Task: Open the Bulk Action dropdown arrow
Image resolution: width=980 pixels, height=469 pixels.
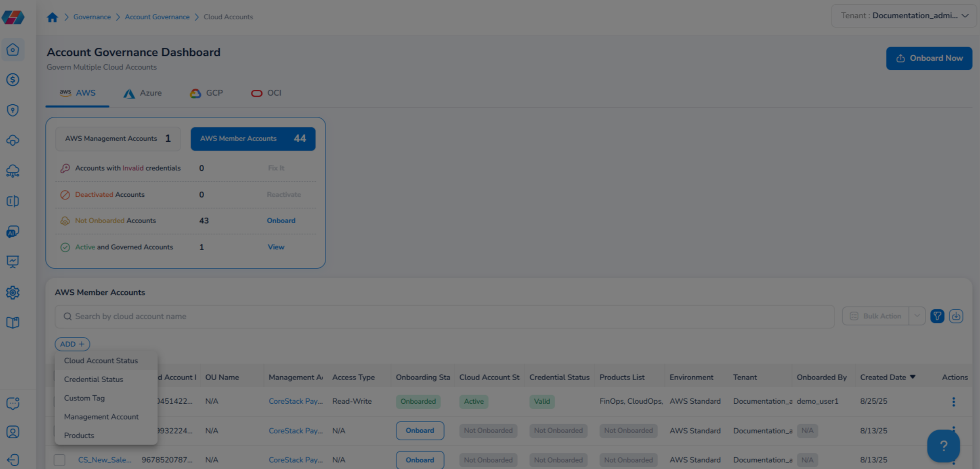Action: coord(917,316)
